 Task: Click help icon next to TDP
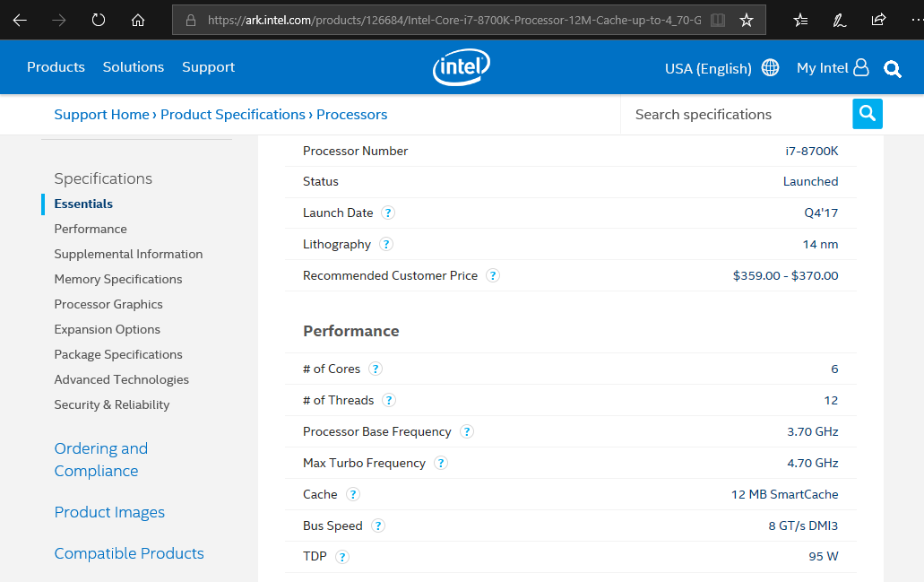point(342,557)
